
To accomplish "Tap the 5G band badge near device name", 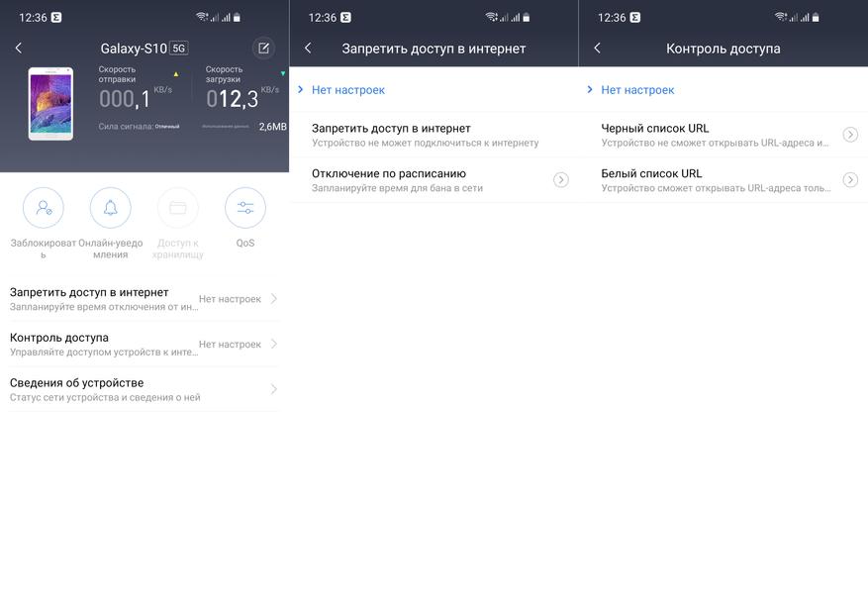I will pos(179,49).
